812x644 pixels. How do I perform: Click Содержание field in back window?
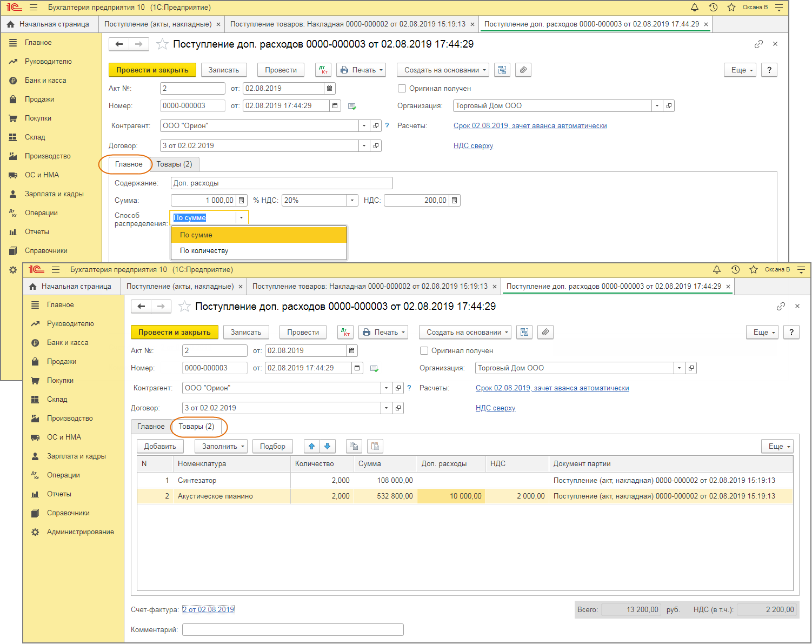pyautogui.click(x=282, y=183)
